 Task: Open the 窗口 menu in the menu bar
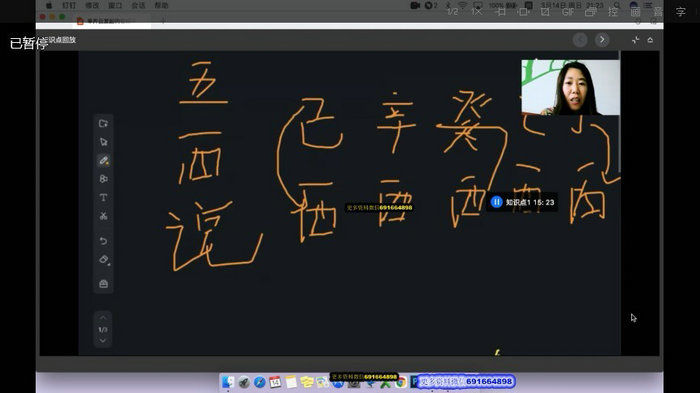(115, 5)
